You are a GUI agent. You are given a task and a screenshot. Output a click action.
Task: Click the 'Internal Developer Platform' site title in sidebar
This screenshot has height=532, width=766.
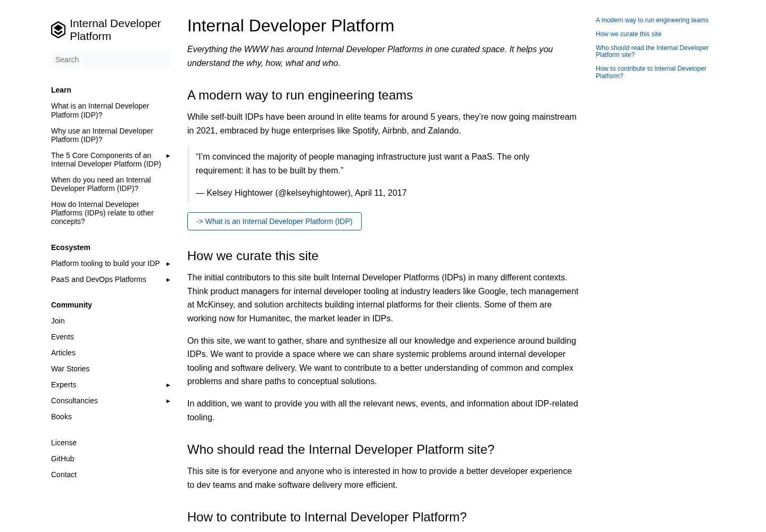115,30
